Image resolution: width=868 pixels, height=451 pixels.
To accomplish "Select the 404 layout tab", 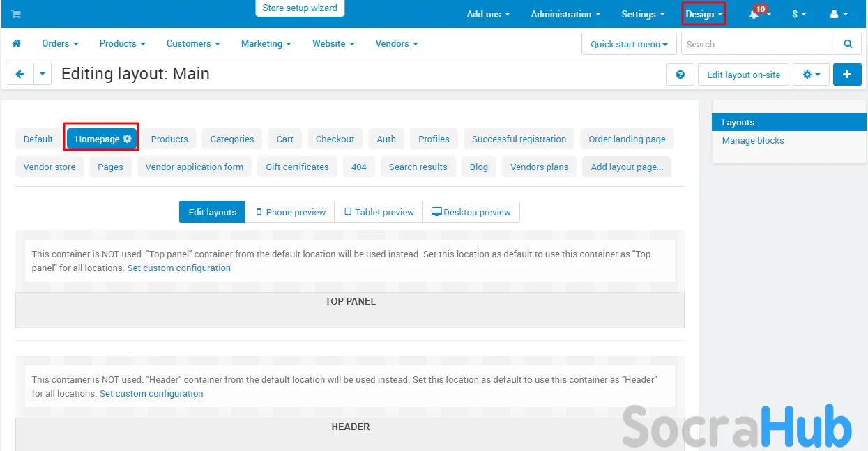I will pos(359,167).
